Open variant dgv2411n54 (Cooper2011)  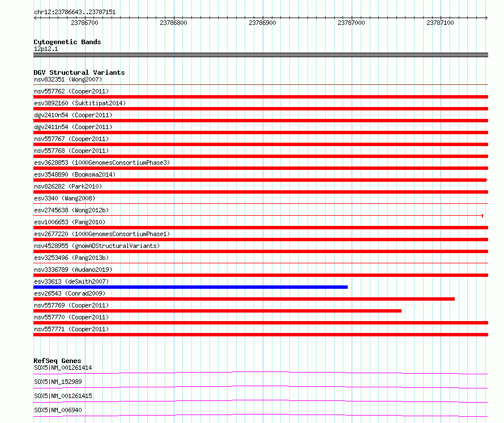pos(73,127)
